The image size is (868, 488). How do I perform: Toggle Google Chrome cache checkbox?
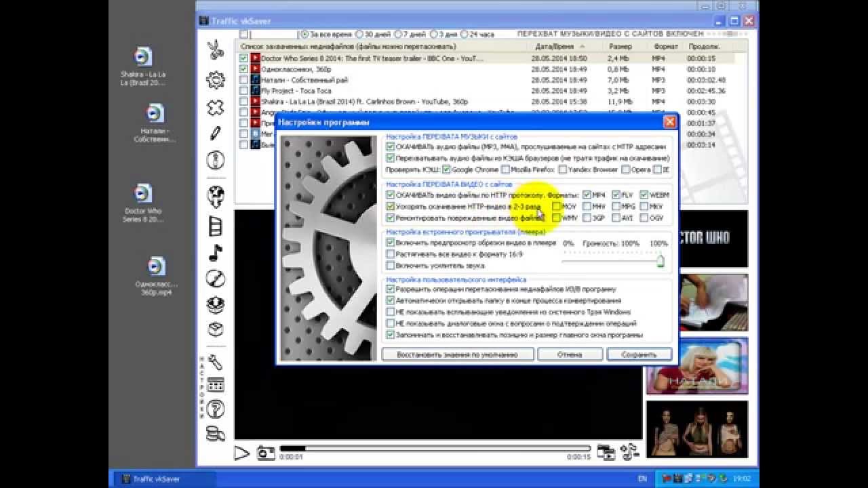[x=447, y=169]
